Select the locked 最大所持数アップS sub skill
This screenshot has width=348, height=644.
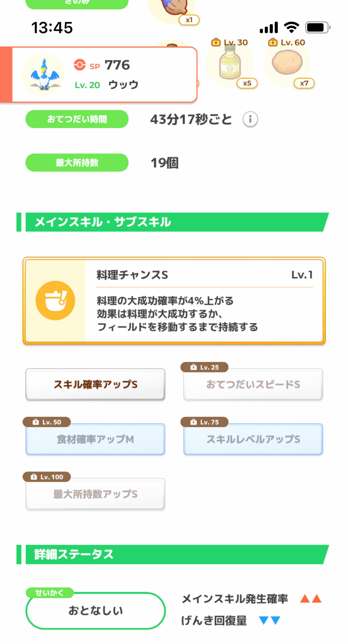pos(96,494)
